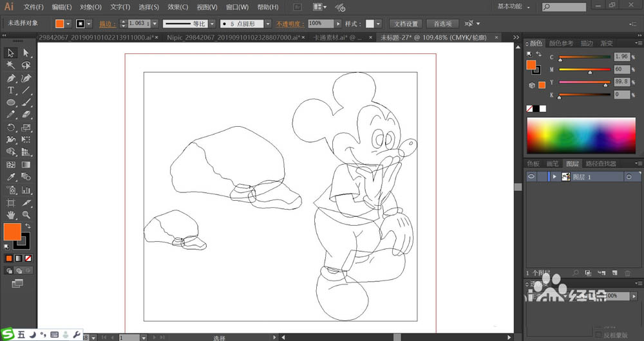The width and height of the screenshot is (644, 341).
Task: Toggle visibility eye of 图层 1
Action: tap(531, 176)
